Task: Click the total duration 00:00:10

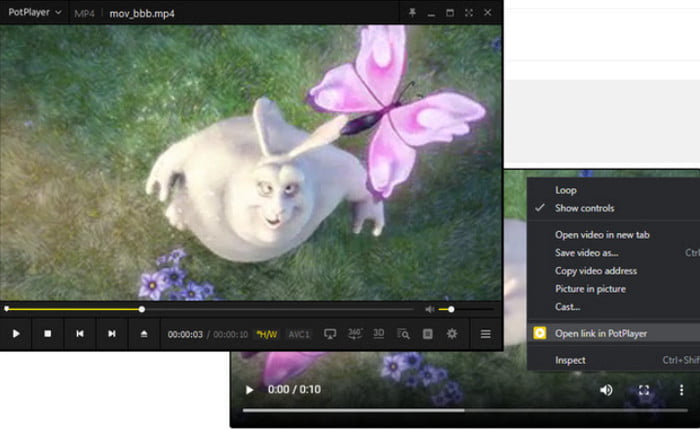Action: tap(230, 334)
